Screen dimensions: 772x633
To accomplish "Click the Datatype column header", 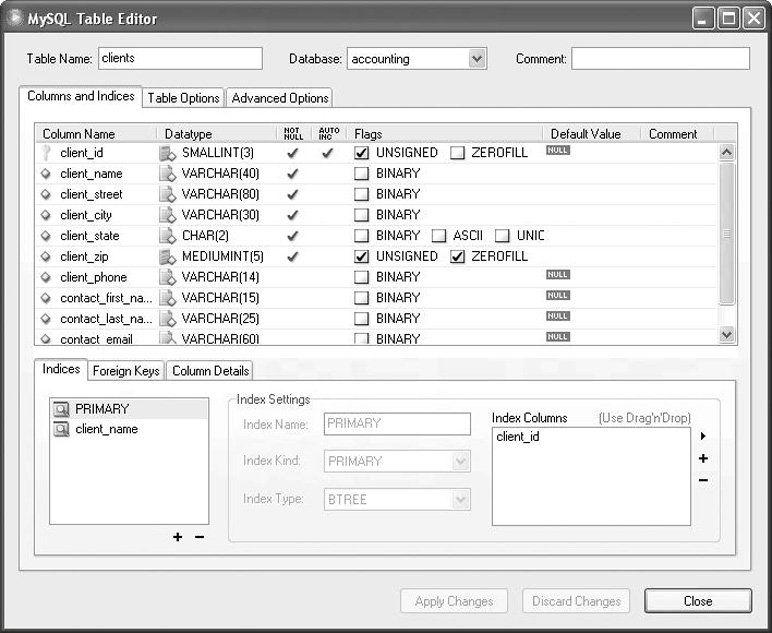I will pyautogui.click(x=217, y=134).
